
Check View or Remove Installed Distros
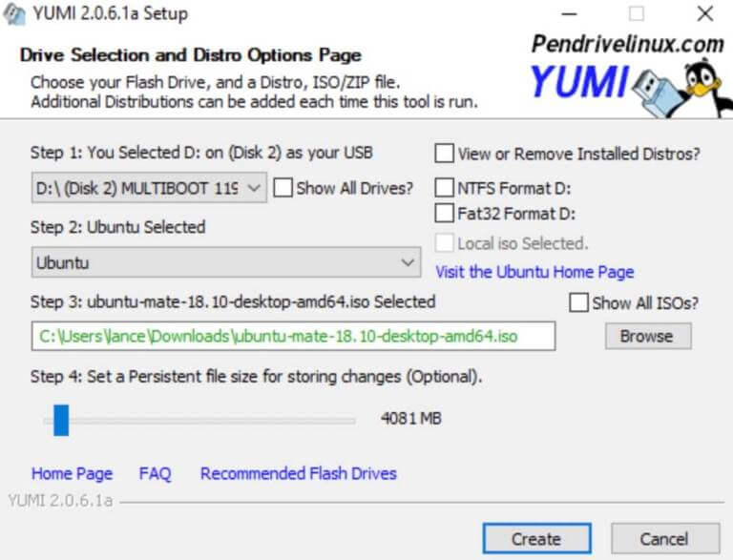[x=445, y=154]
